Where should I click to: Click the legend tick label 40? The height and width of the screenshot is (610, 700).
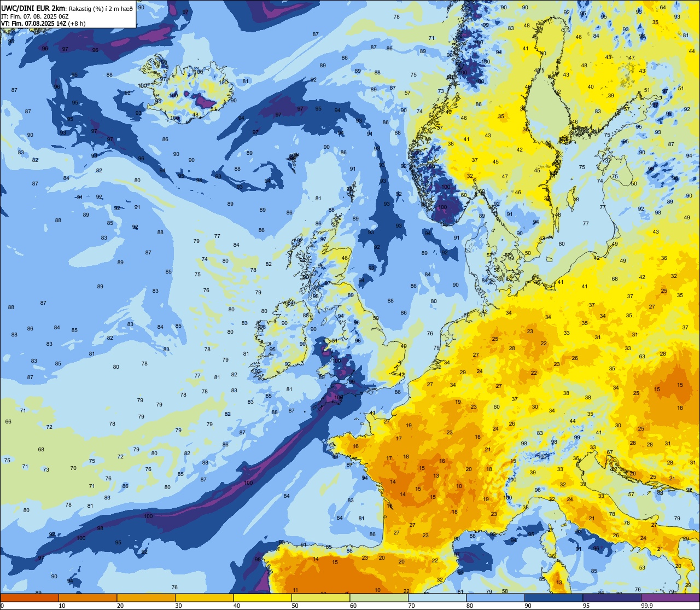(x=237, y=606)
